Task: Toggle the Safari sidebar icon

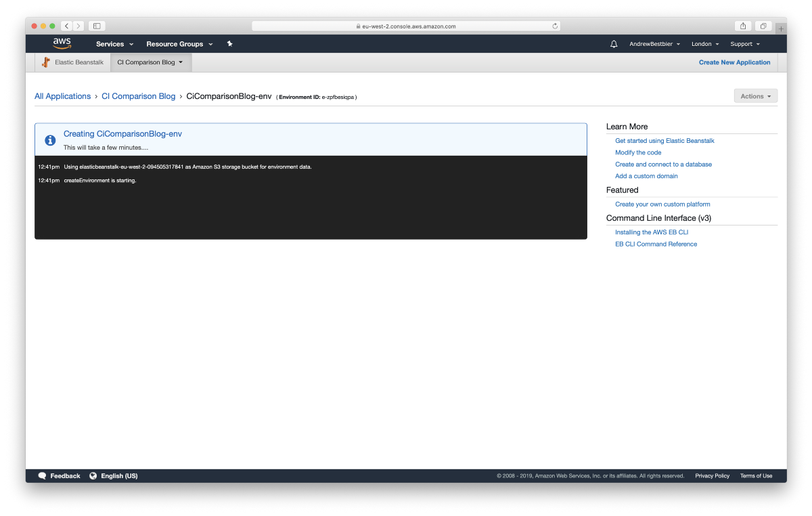Action: [97, 26]
